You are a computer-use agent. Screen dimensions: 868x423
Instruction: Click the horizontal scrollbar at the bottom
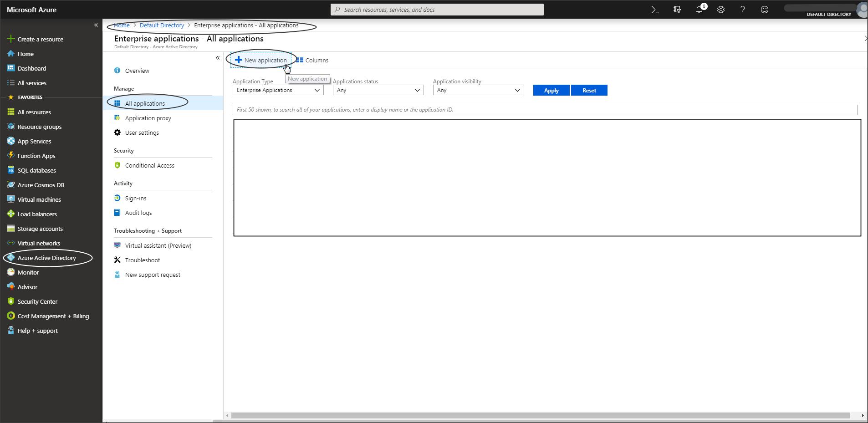[541, 415]
